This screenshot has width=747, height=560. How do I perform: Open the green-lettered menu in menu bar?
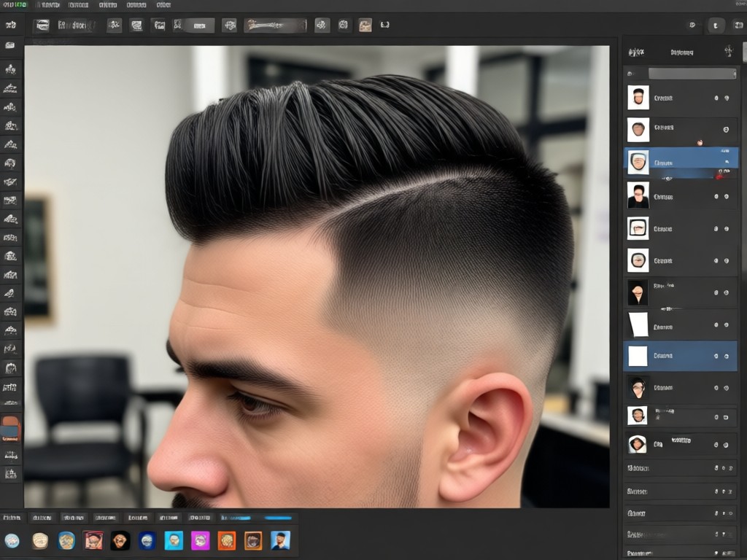[x=15, y=5]
